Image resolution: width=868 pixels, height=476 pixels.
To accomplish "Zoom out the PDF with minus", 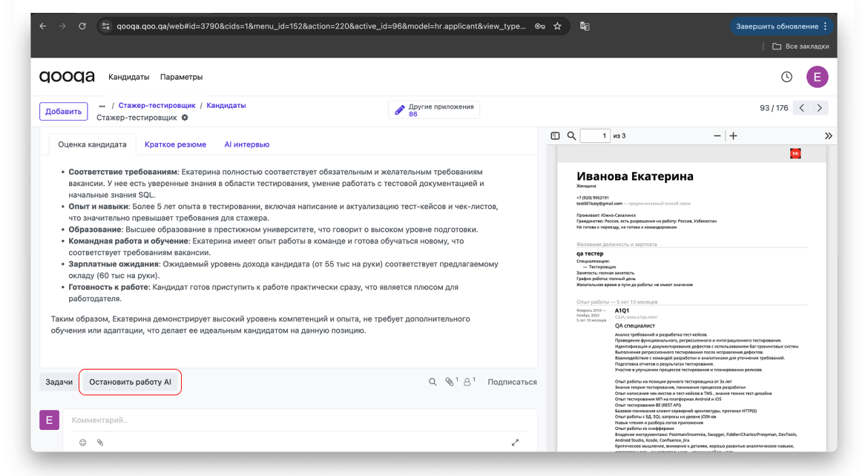I will tap(717, 136).
